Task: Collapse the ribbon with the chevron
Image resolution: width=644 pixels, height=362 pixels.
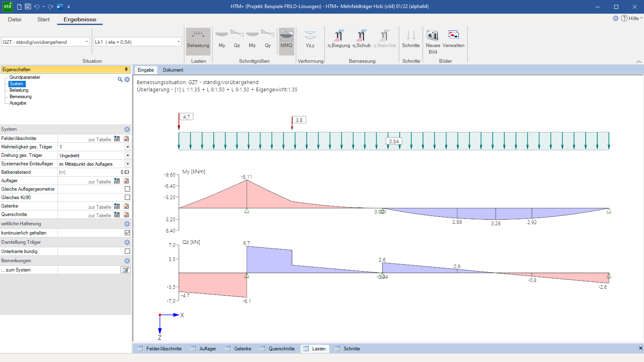Action: [639, 62]
